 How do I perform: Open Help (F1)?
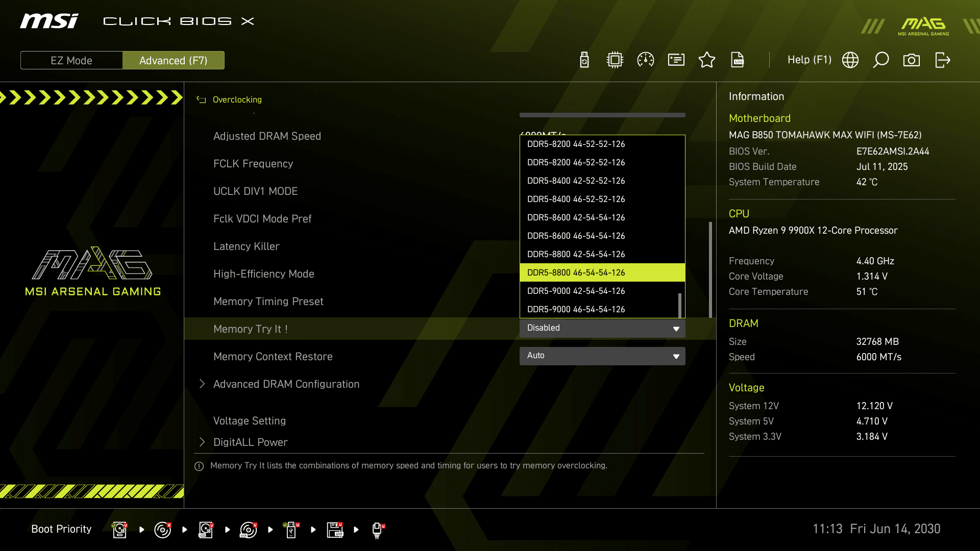point(809,60)
